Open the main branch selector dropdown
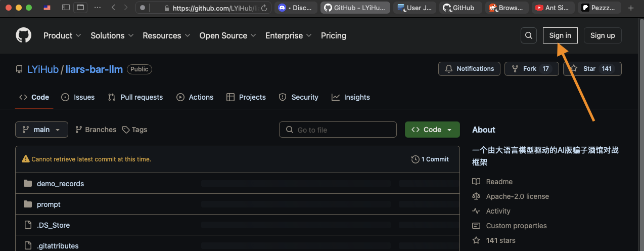Screen dimensions: 644x251 pos(41,130)
